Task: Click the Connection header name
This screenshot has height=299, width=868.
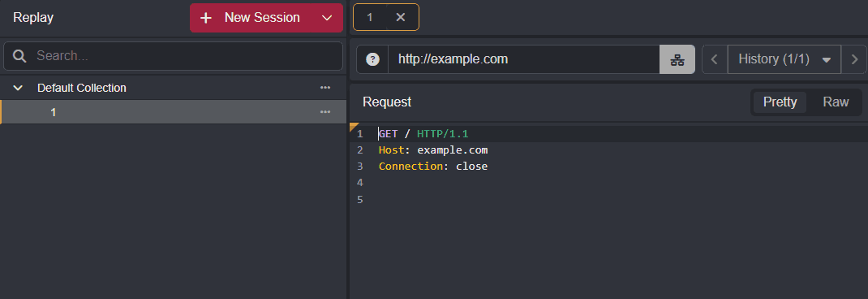Action: tap(410, 166)
